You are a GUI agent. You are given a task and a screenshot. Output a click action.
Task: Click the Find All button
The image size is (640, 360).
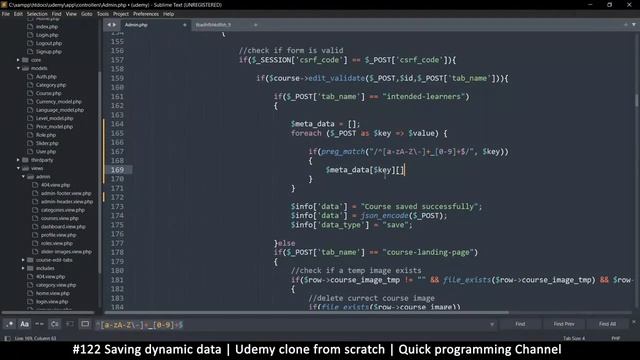(607, 324)
